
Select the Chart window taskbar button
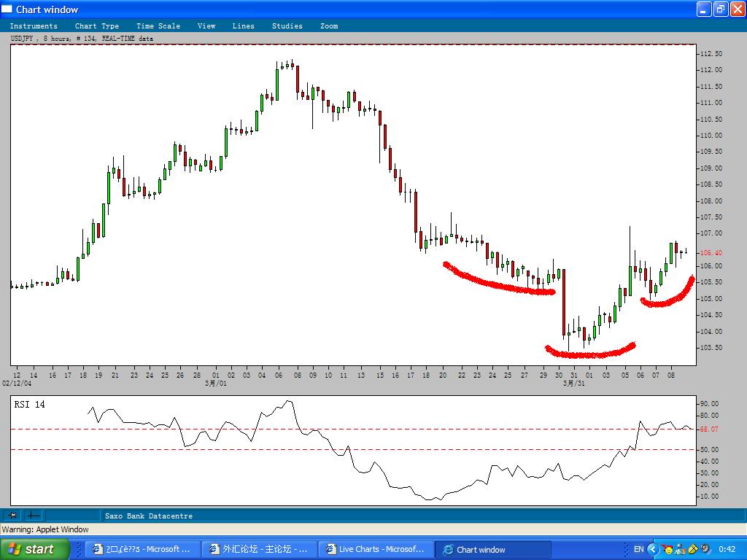point(493,550)
